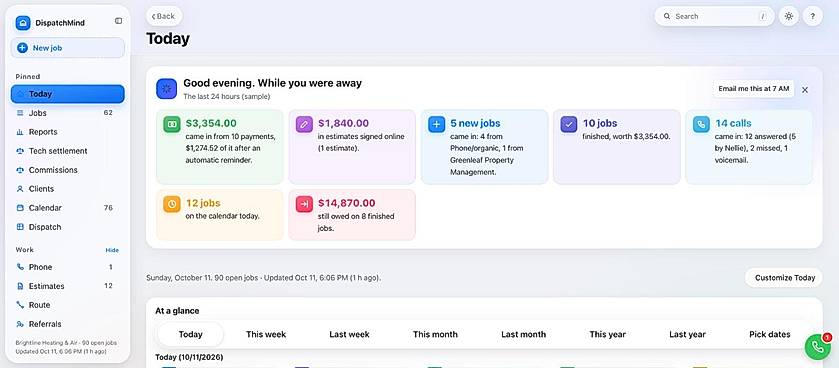Click the Reports bar chart icon
Screen dimensions: 839x368
pyautogui.click(x=20, y=132)
